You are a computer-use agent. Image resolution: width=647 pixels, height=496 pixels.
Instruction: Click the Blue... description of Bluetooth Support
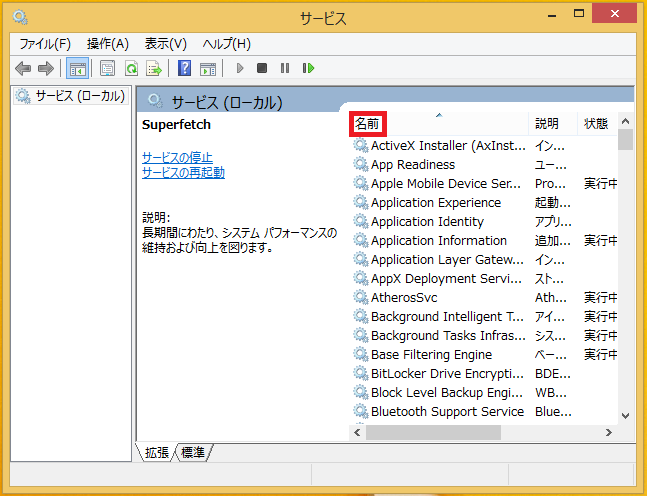553,411
